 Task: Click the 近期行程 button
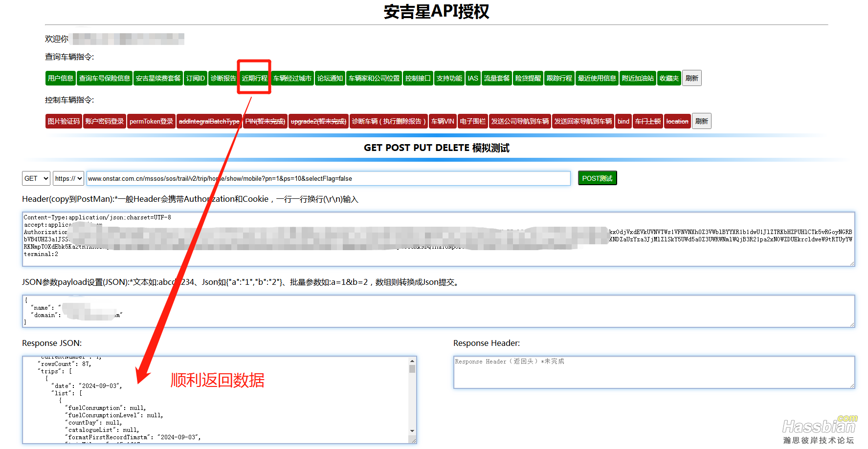pyautogui.click(x=255, y=78)
